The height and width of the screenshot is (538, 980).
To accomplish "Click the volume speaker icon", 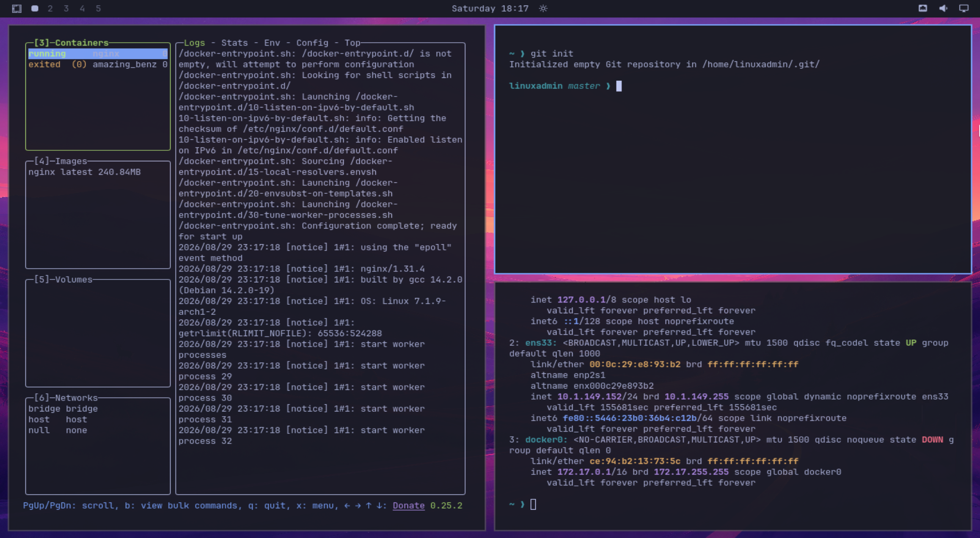I will (x=943, y=8).
